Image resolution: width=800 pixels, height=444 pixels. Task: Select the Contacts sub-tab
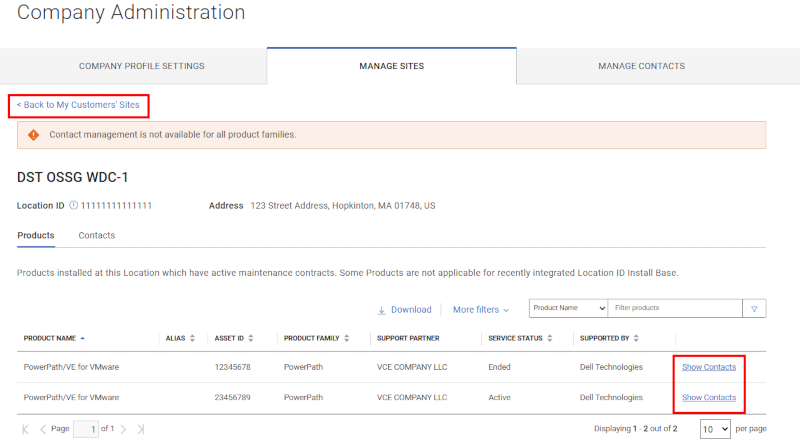tap(97, 235)
